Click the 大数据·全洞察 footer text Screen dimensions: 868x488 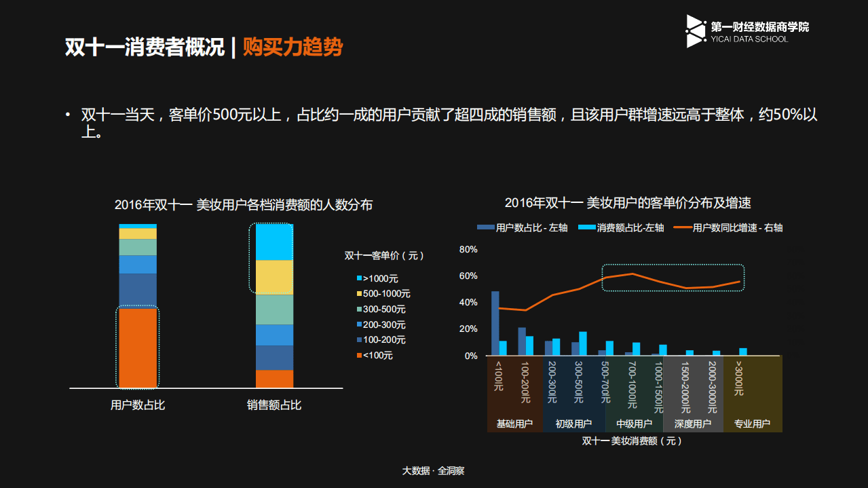[x=432, y=470]
